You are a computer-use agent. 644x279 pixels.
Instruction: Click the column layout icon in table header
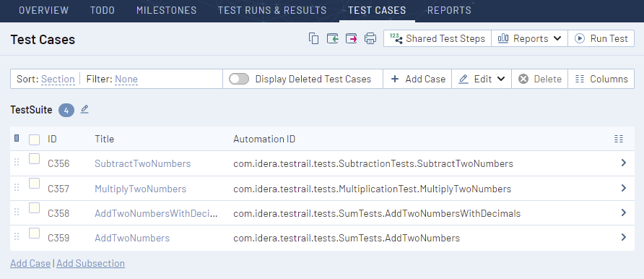619,139
